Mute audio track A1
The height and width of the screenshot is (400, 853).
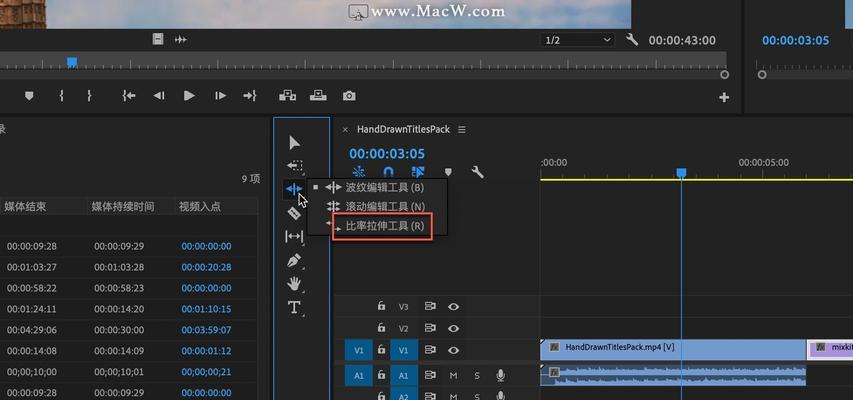[x=453, y=375]
